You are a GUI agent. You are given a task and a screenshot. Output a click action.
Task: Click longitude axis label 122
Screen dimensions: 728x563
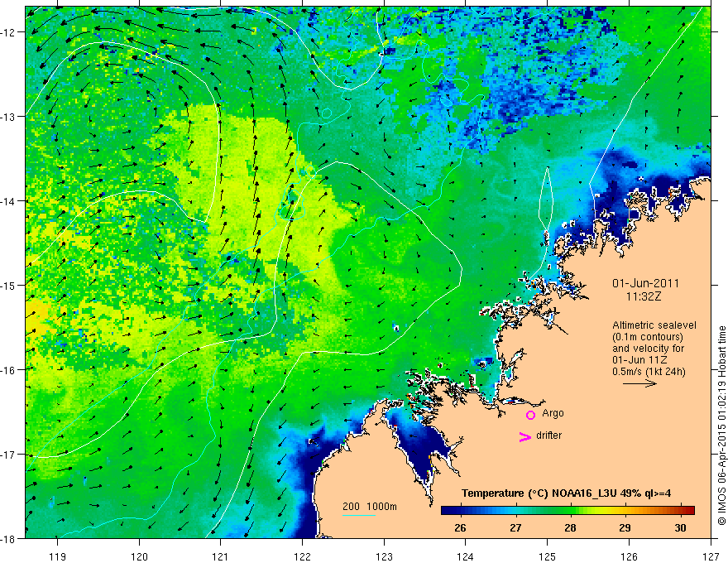click(302, 556)
